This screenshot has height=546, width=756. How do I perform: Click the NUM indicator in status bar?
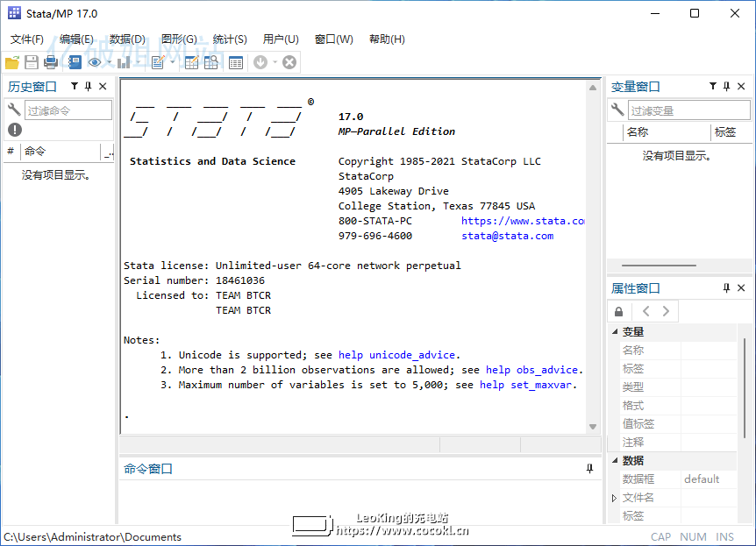pyautogui.click(x=693, y=537)
